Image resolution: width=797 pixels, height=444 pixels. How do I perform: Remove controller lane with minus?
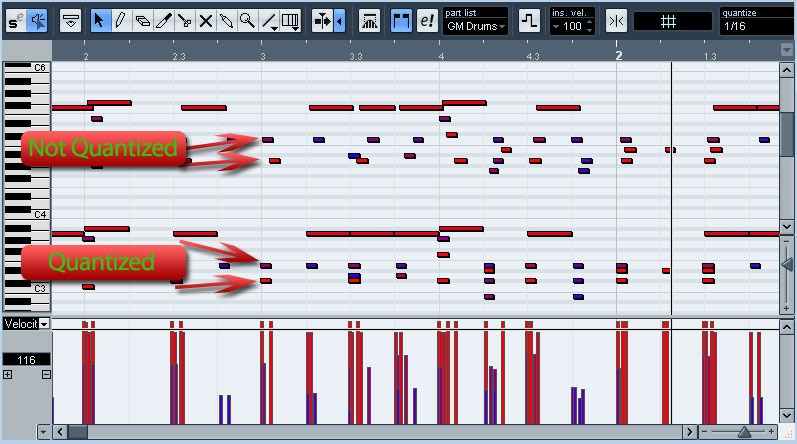tap(46, 374)
